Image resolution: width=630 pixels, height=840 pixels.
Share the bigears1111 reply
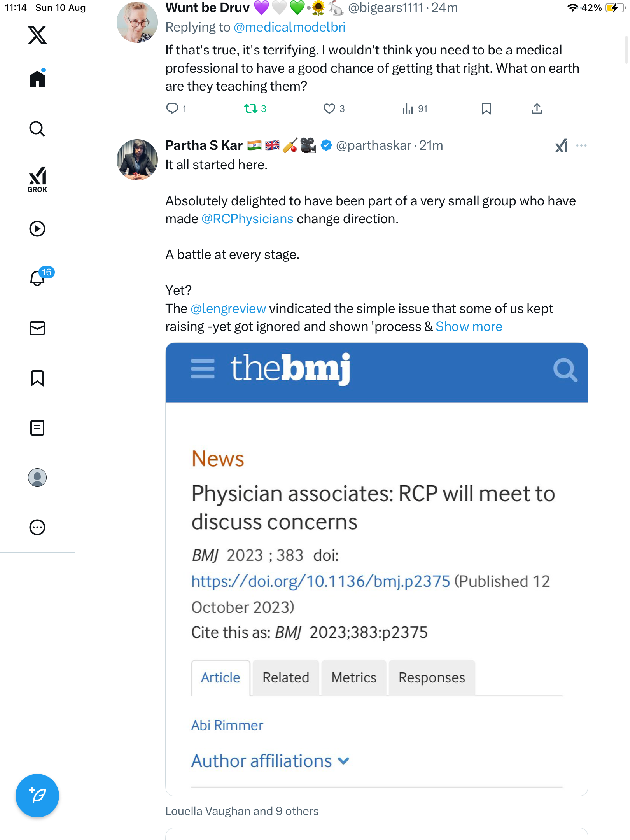537,108
